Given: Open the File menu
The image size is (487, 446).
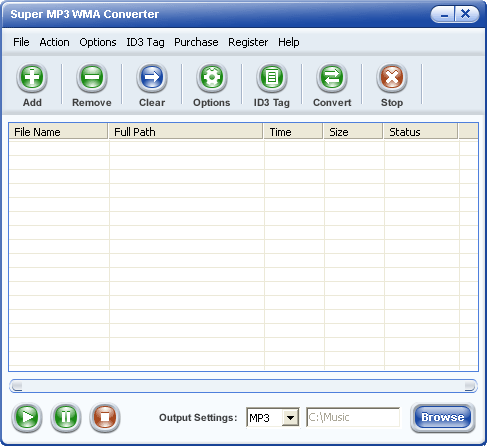Looking at the screenshot, I should point(21,42).
